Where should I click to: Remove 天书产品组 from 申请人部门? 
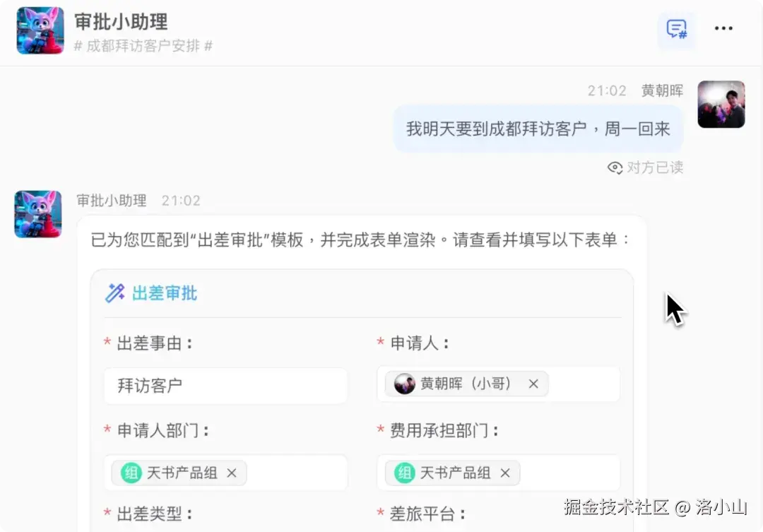[231, 473]
